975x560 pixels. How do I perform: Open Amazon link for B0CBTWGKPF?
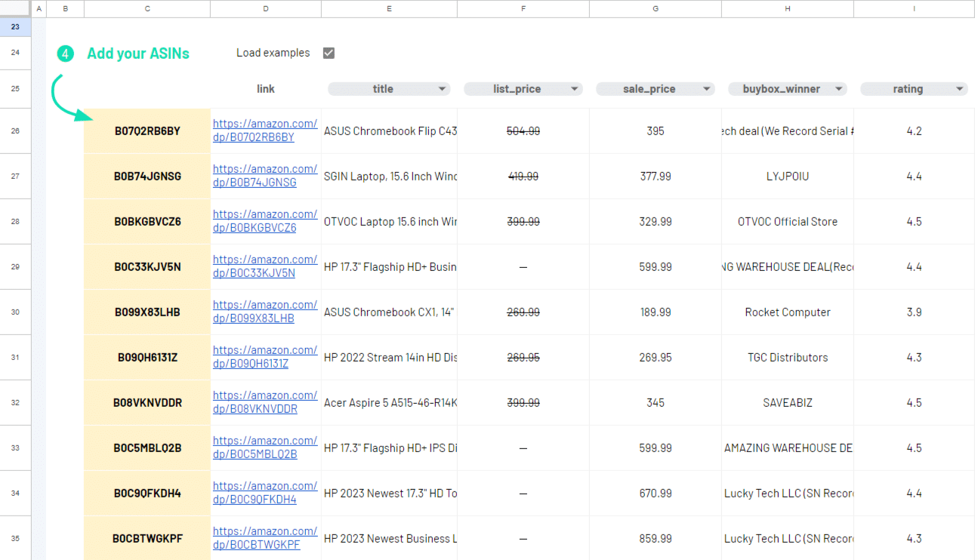click(x=265, y=538)
